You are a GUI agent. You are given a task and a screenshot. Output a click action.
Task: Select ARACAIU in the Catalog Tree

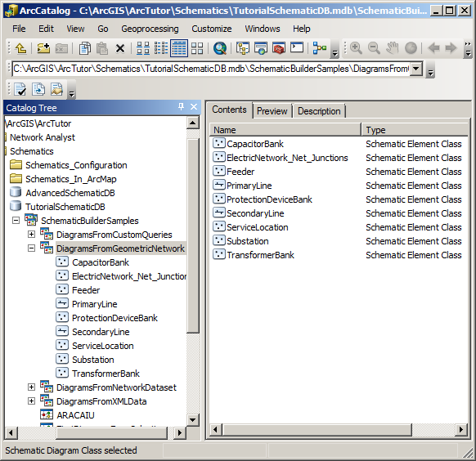75,415
